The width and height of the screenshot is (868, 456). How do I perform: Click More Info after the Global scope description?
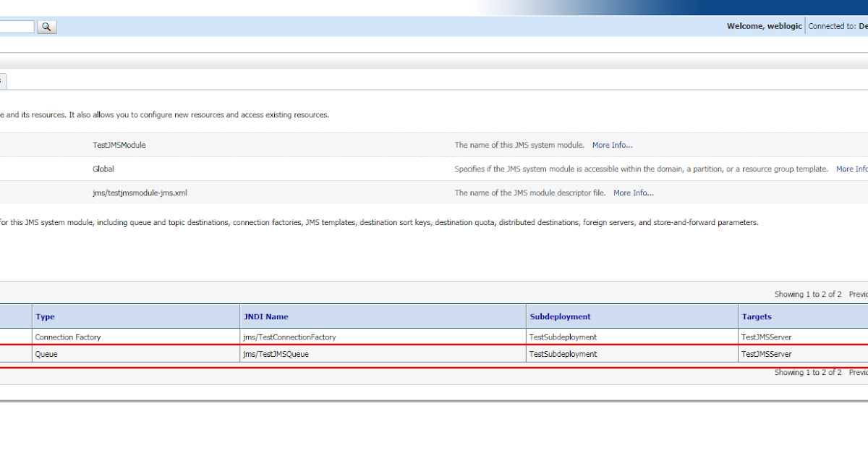click(x=852, y=169)
